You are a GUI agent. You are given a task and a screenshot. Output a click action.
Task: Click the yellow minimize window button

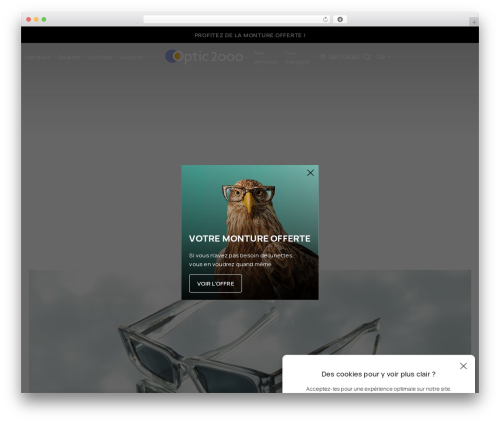(x=36, y=19)
